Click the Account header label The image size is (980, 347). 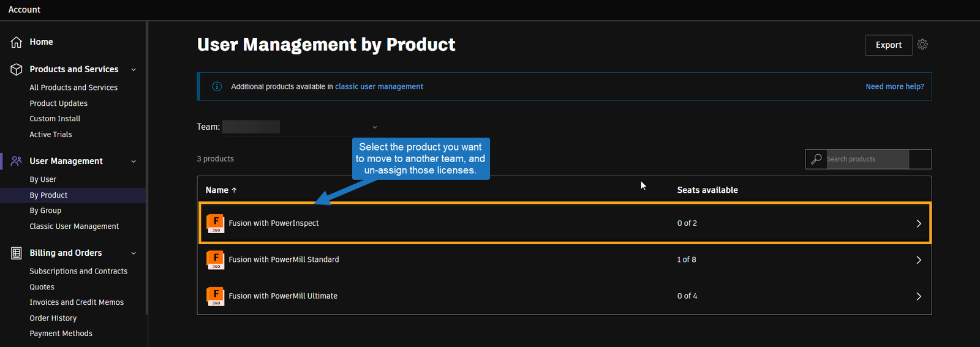point(24,10)
